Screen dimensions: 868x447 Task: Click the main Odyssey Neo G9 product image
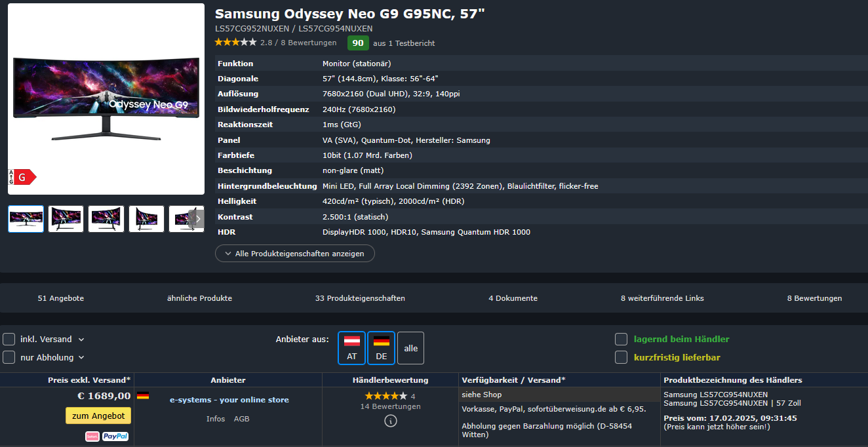(x=106, y=99)
